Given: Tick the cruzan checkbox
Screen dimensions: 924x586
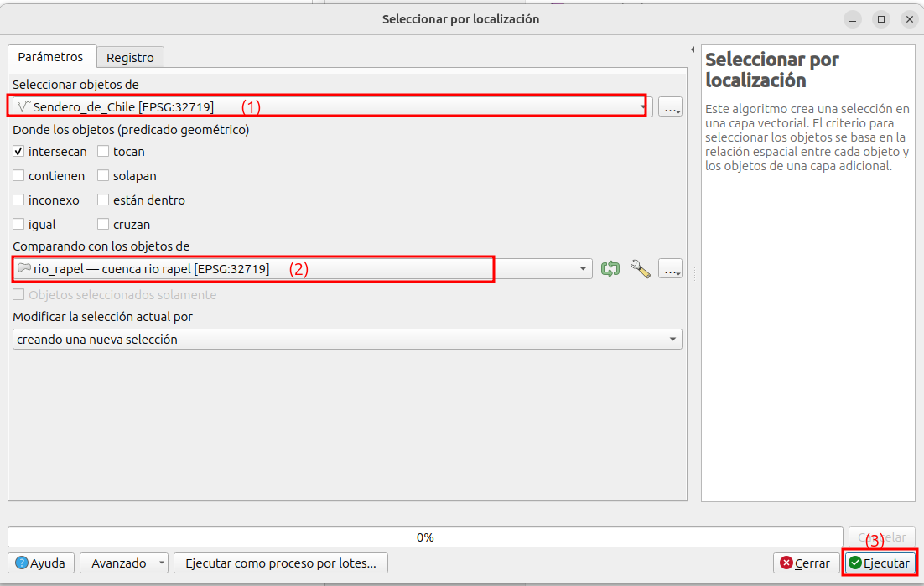Looking at the screenshot, I should (x=104, y=225).
